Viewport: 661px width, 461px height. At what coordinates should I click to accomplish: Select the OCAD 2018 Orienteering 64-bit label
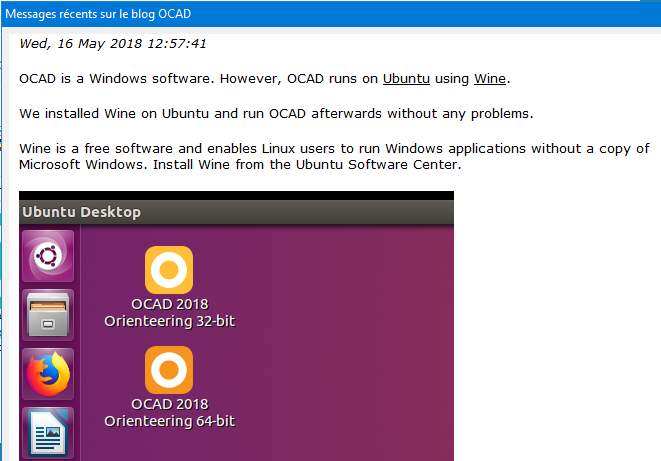[x=169, y=413]
